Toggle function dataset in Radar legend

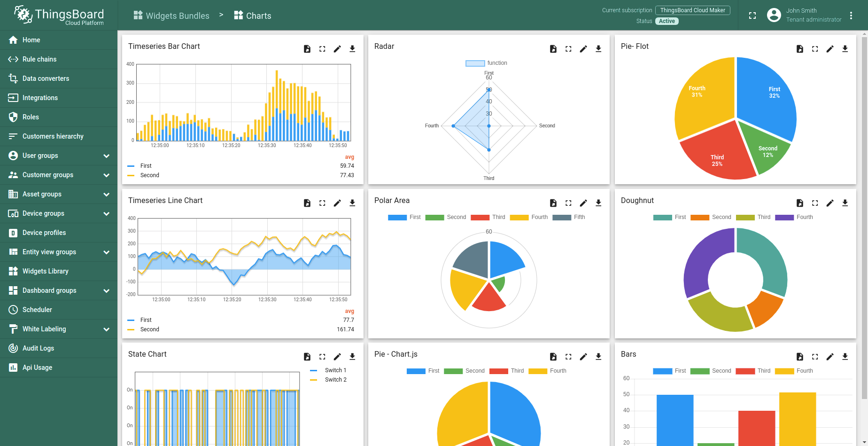click(486, 63)
